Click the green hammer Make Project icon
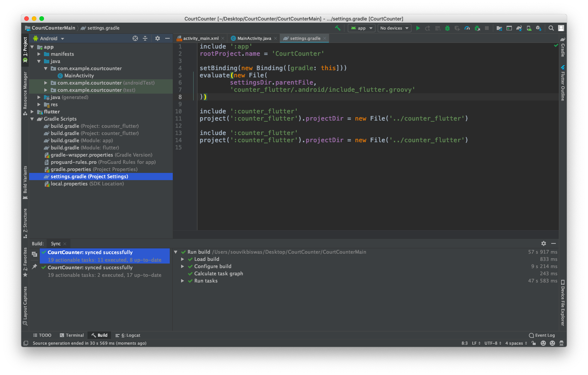Screen dimensions: 588x375 (338, 28)
